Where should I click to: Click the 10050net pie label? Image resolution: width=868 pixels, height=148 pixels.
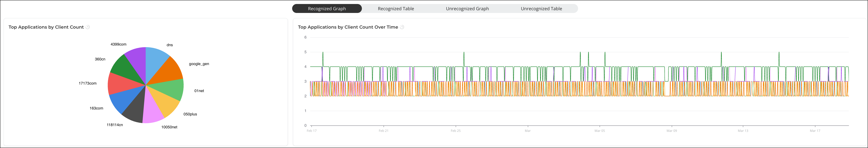[169, 127]
